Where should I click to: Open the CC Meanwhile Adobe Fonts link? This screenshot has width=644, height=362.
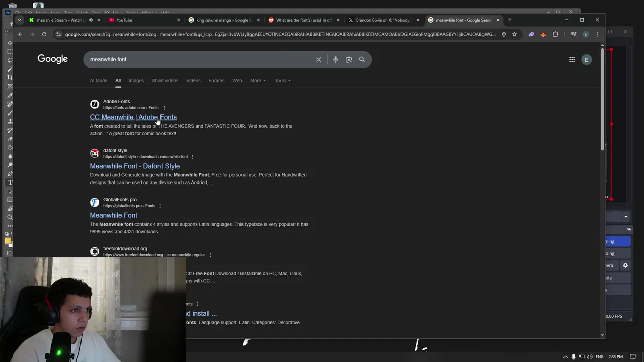tap(133, 117)
